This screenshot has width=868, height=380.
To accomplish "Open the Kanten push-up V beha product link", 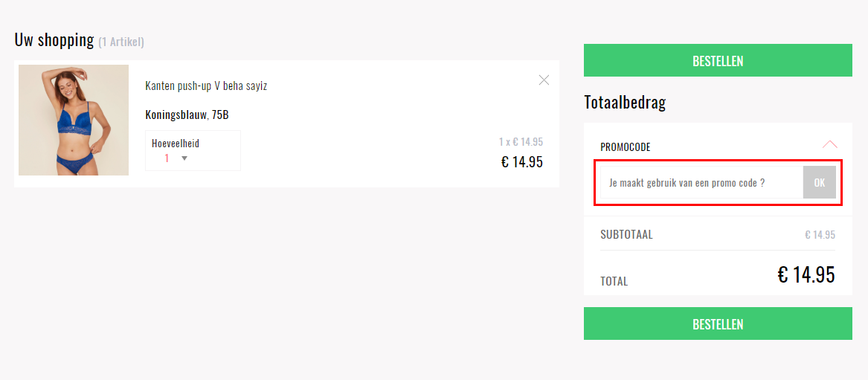I will (206, 86).
